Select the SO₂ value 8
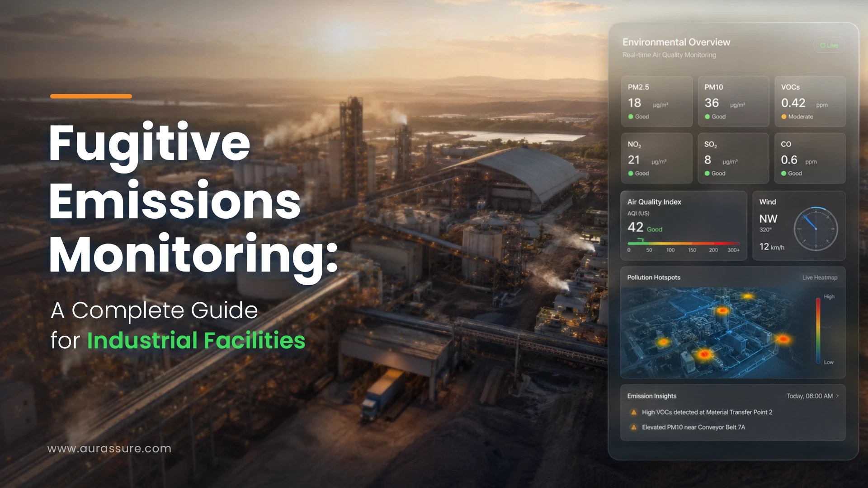The width and height of the screenshot is (868, 488). pos(708,160)
